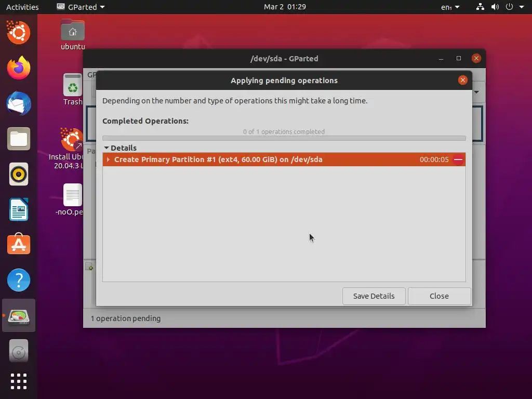Image resolution: width=532 pixels, height=399 pixels.
Task: Click the '0 of 1 operations completed' text
Action: (284, 131)
